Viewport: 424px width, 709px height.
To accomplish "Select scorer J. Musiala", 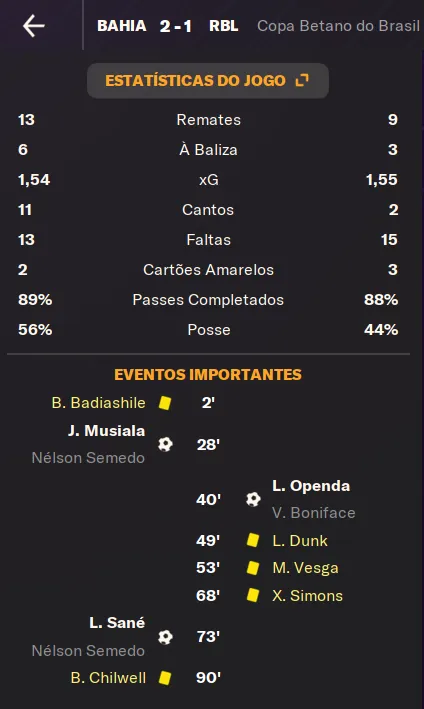I will pos(107,431).
